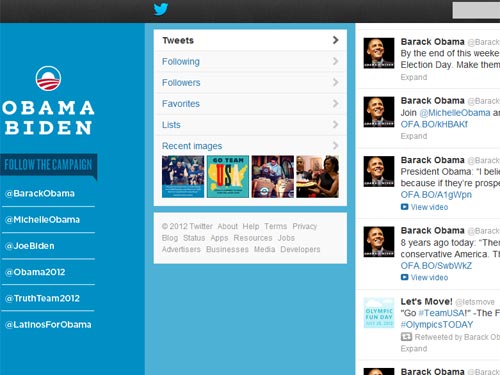Screen dimensions: 500x375
Task: Open @JoeBiden campaign link
Action: (30, 246)
